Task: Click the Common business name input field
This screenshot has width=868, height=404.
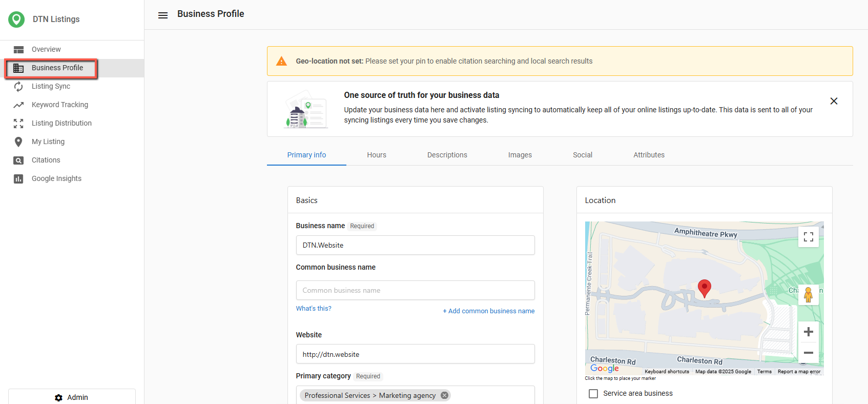Action: (416, 290)
